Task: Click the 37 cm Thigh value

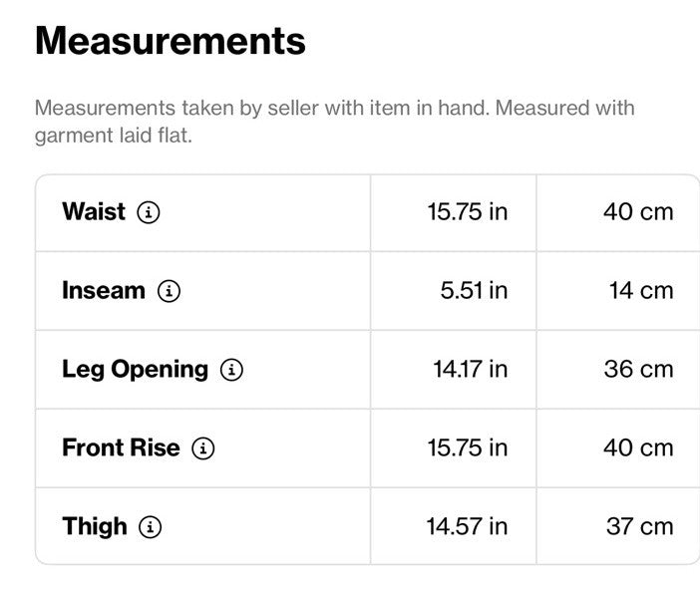Action: pos(640,526)
